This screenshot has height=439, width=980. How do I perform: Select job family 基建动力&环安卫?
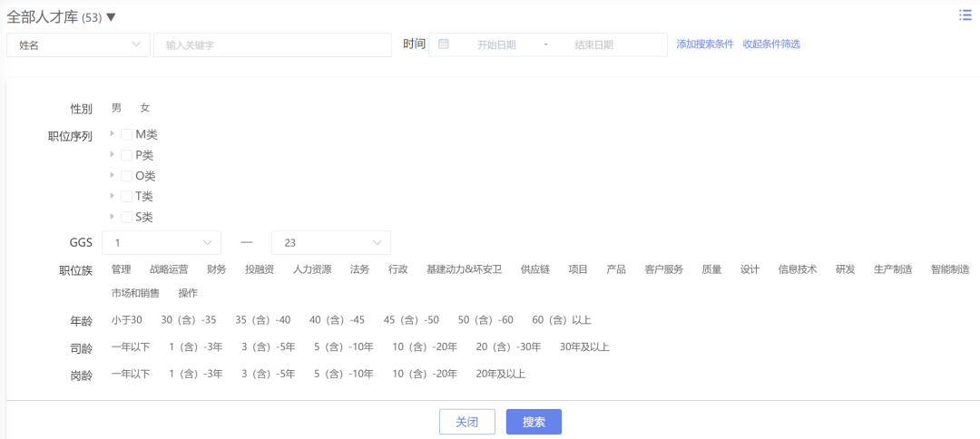click(465, 269)
